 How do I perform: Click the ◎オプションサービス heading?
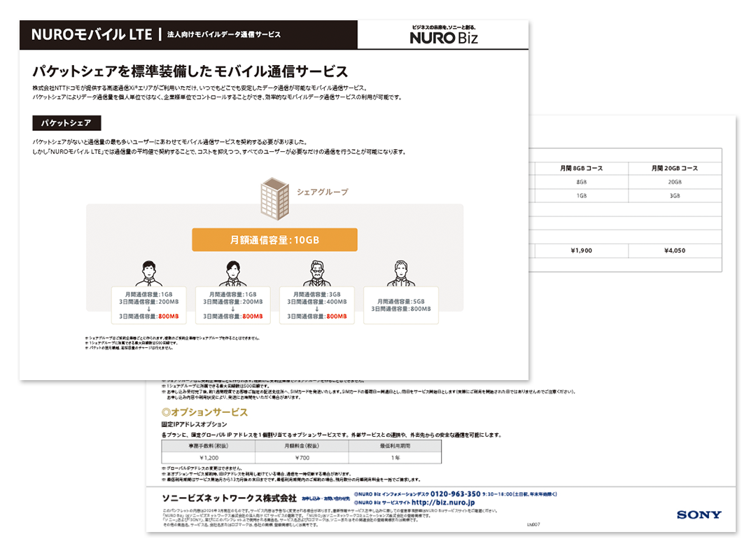(204, 412)
